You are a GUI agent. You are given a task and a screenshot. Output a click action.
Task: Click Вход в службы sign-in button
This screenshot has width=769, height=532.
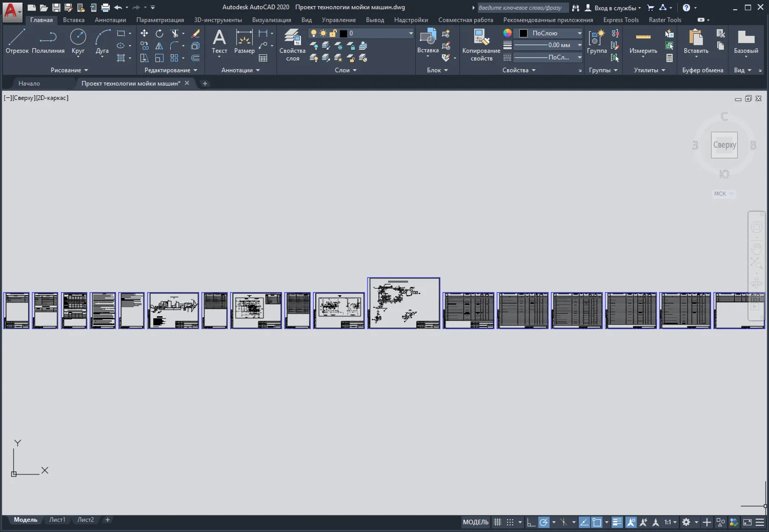click(x=613, y=8)
